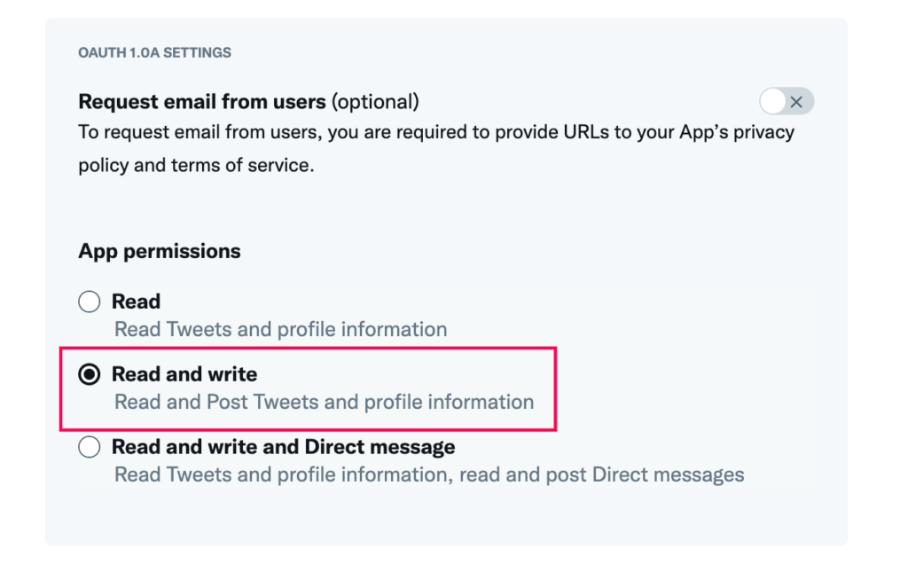Click the "read and post Direct messages" description text
908x588 pixels.
coord(602,474)
